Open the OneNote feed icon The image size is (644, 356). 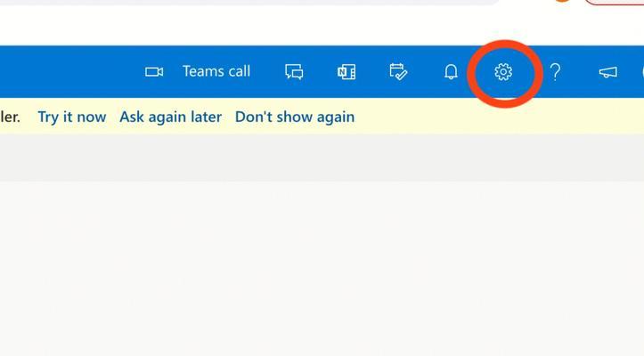(346, 72)
